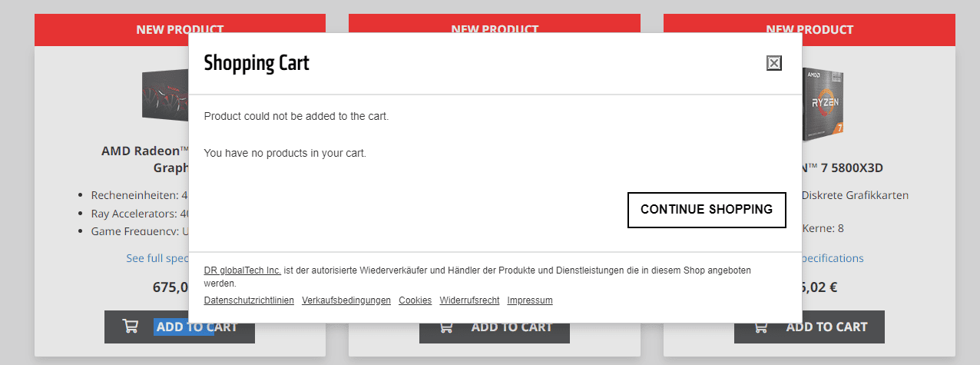Open specifications link for the Ryzen processor

[833, 258]
